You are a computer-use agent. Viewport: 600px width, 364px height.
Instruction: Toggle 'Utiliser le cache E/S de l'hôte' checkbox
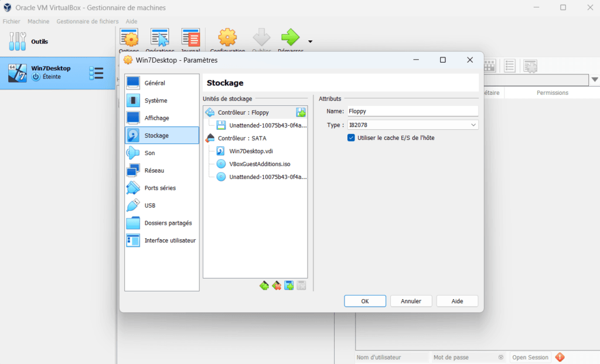click(x=351, y=138)
